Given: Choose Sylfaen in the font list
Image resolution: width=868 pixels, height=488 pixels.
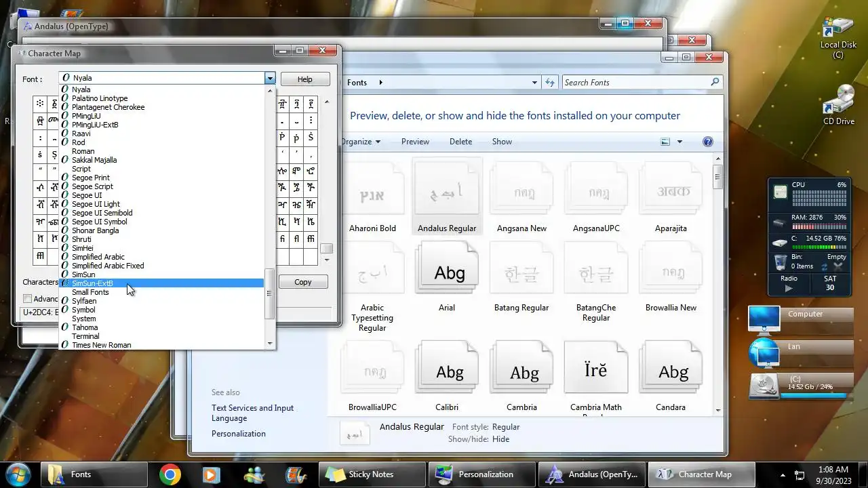Looking at the screenshot, I should [161, 301].
